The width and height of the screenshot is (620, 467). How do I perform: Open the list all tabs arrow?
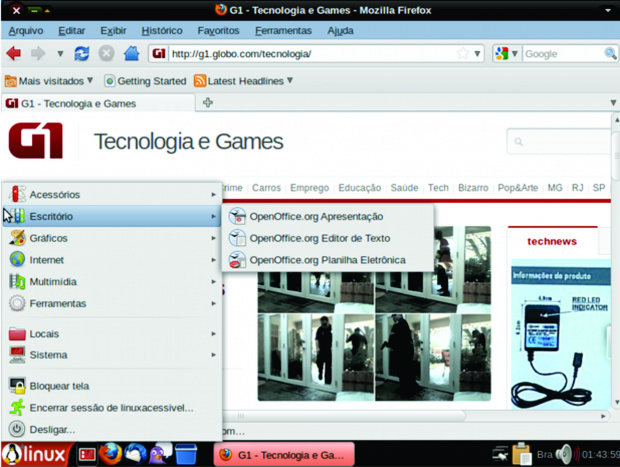[x=613, y=103]
